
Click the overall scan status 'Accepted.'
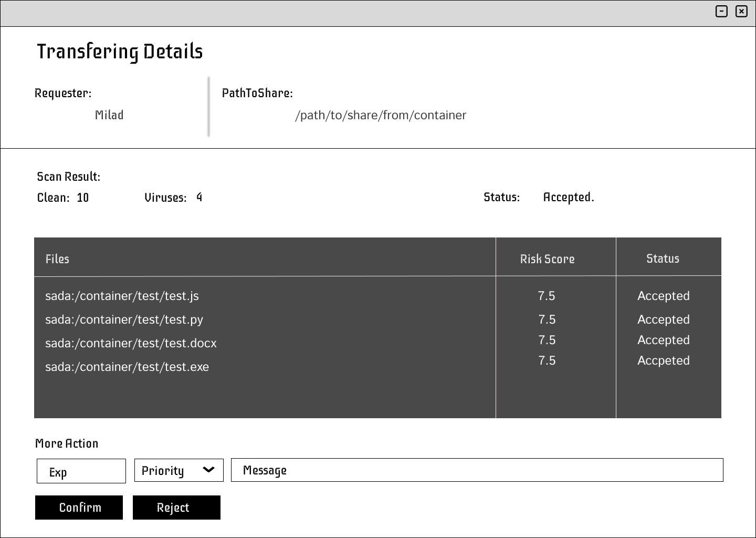click(568, 198)
